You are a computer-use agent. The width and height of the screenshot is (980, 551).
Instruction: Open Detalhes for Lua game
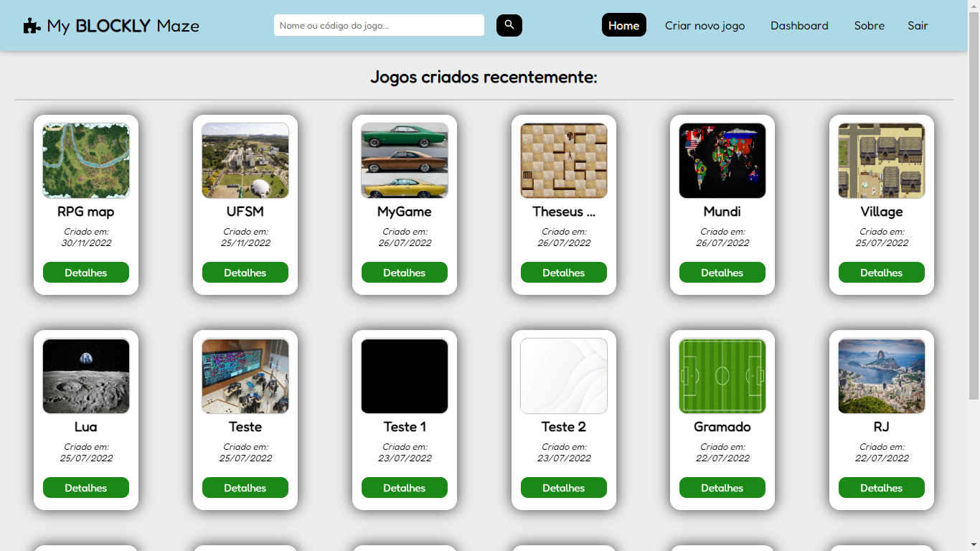86,488
